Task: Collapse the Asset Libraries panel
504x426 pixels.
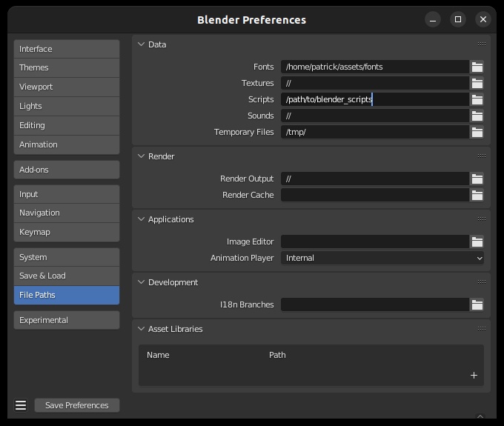Action: [141, 329]
